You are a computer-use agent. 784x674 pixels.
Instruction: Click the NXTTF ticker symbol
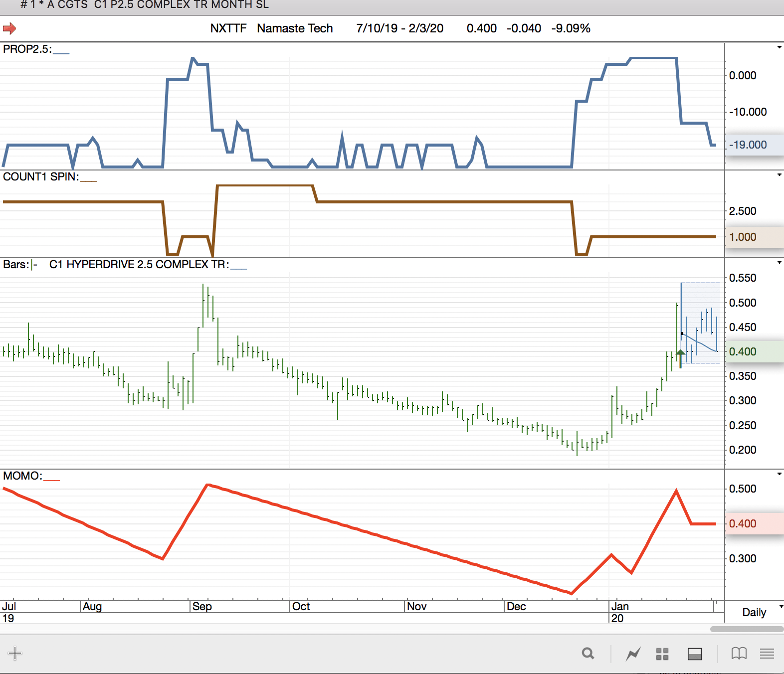pyautogui.click(x=228, y=28)
